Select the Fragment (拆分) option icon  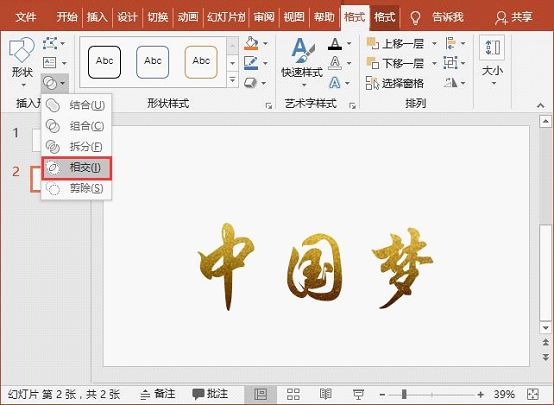pyautogui.click(x=53, y=147)
